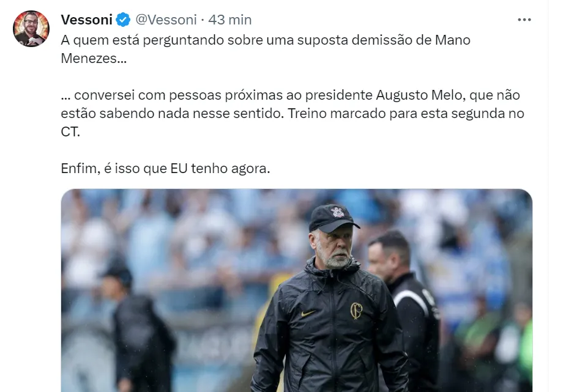Screen dimensions: 574x392
Task: Click the display name "Vessoni"
Action: pos(86,20)
